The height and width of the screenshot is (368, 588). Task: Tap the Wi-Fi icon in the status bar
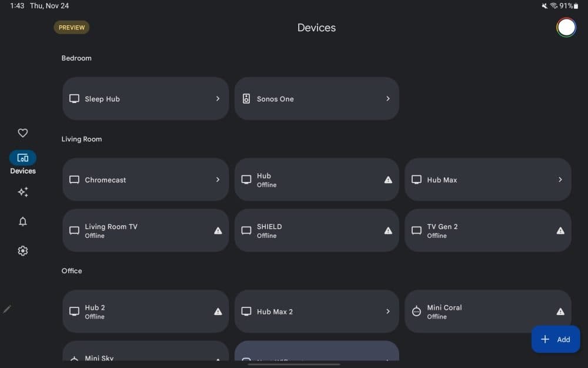click(x=553, y=5)
